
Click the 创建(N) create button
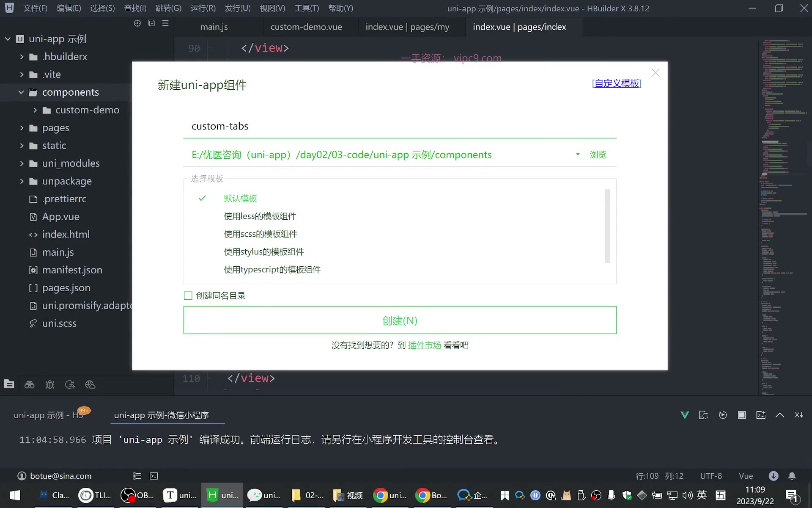click(x=400, y=320)
